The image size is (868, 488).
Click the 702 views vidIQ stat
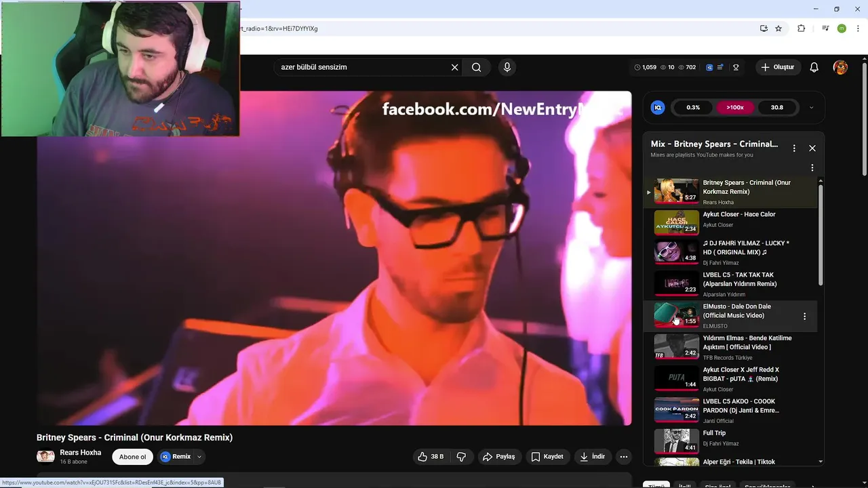tap(687, 67)
